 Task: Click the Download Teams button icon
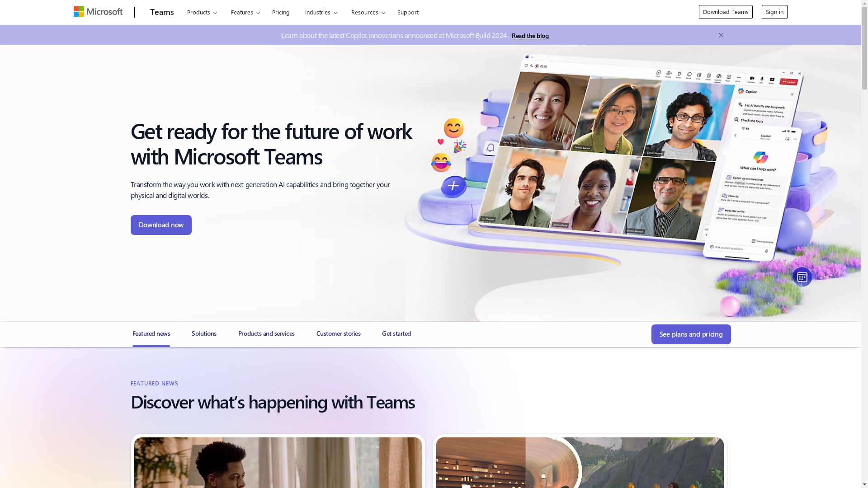coord(726,12)
